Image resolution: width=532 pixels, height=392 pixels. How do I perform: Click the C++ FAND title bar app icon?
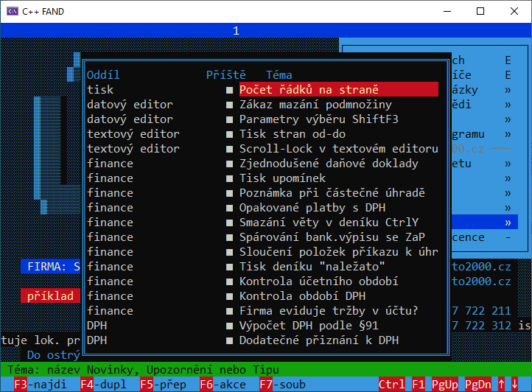[x=13, y=11]
